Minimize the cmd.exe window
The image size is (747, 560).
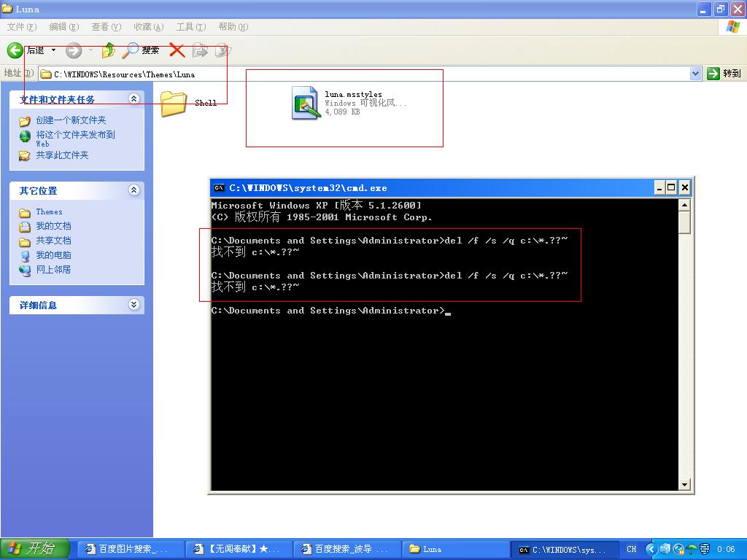click(659, 187)
